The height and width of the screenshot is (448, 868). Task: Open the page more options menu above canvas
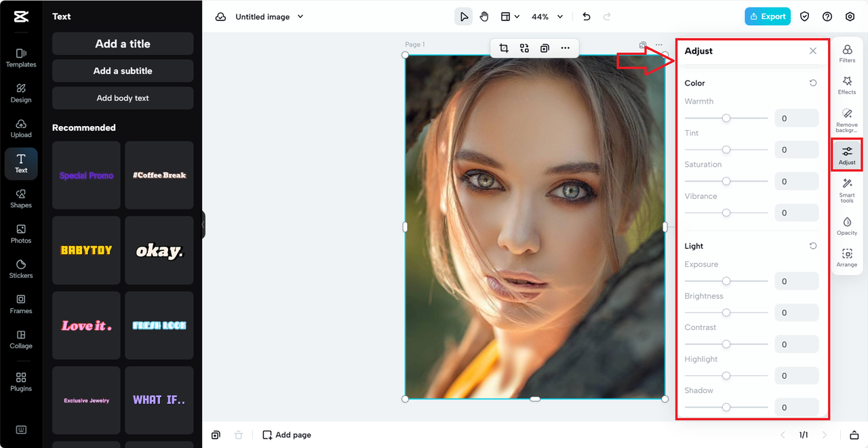tap(658, 45)
